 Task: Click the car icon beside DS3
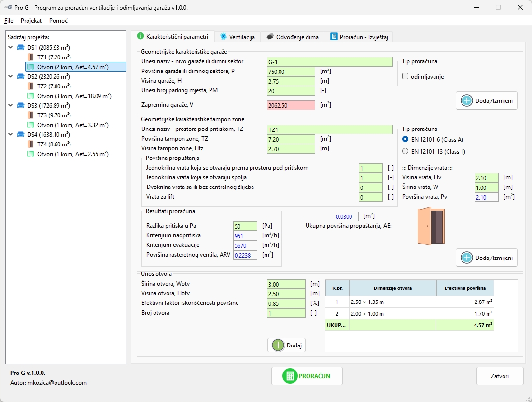(21, 106)
